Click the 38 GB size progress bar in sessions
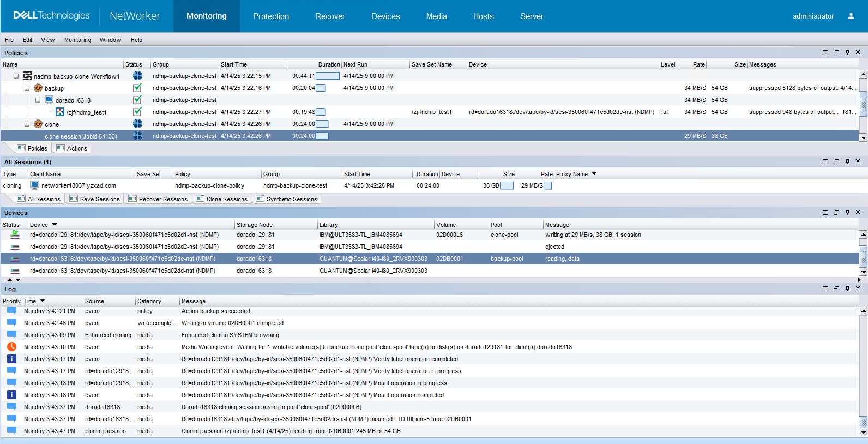 (507, 185)
